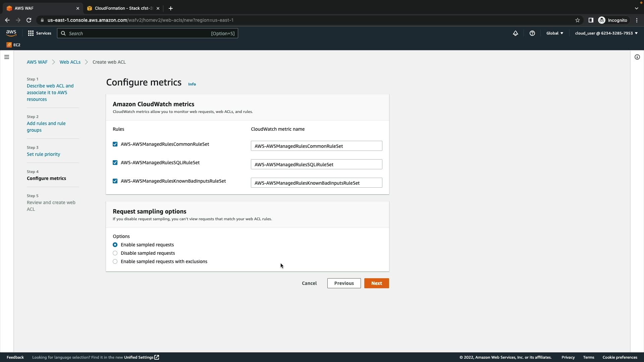Select Disable sampled requests option
Screen dimensions: 644x362
[x=115, y=253]
